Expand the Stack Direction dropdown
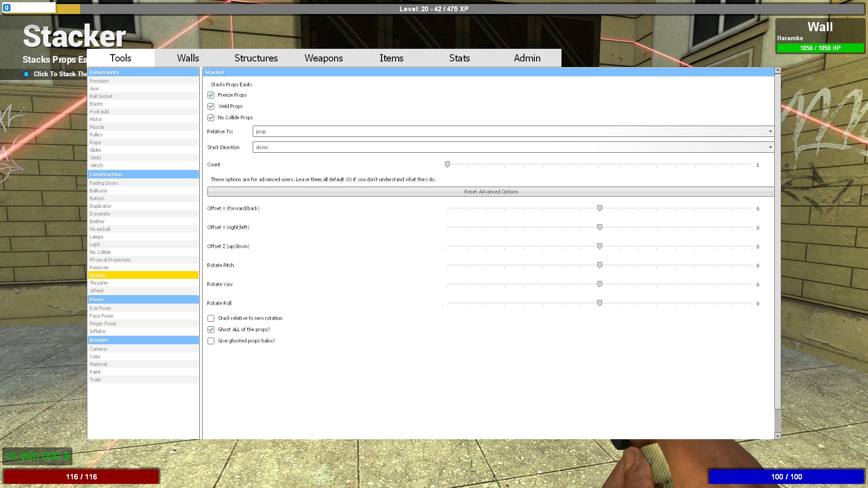Viewport: 868px width, 488px height. tap(513, 147)
